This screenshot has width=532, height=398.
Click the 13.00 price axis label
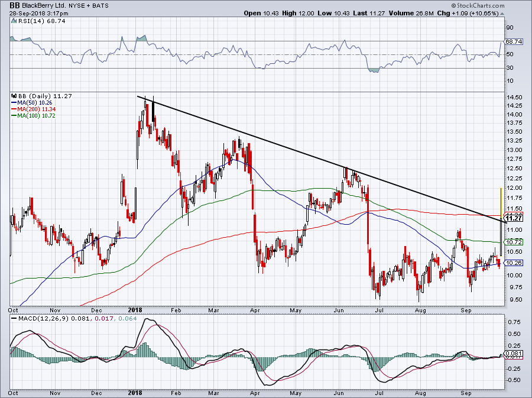tap(514, 150)
